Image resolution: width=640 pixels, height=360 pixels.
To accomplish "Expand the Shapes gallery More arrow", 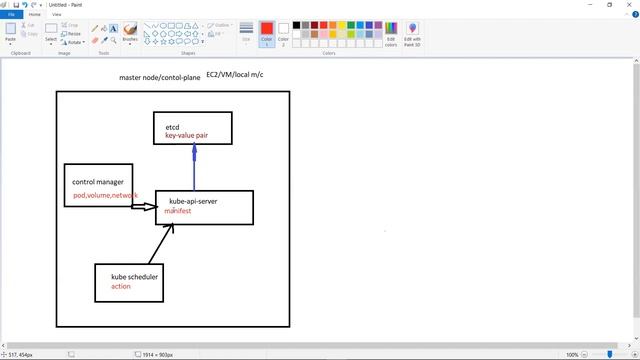I will tap(203, 42).
